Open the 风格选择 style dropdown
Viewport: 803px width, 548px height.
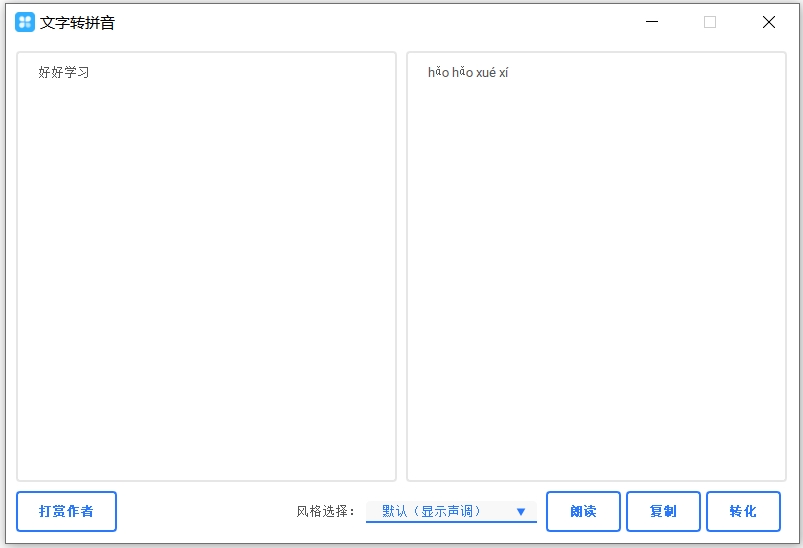pos(451,511)
